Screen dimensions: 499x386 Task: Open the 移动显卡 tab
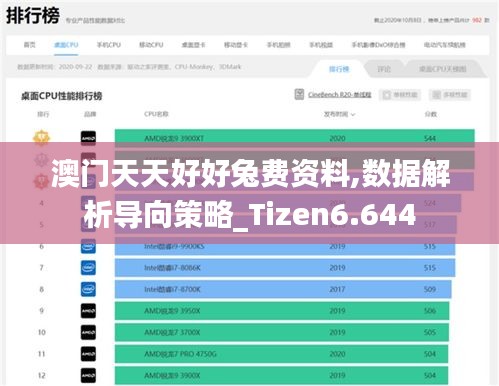[236, 45]
